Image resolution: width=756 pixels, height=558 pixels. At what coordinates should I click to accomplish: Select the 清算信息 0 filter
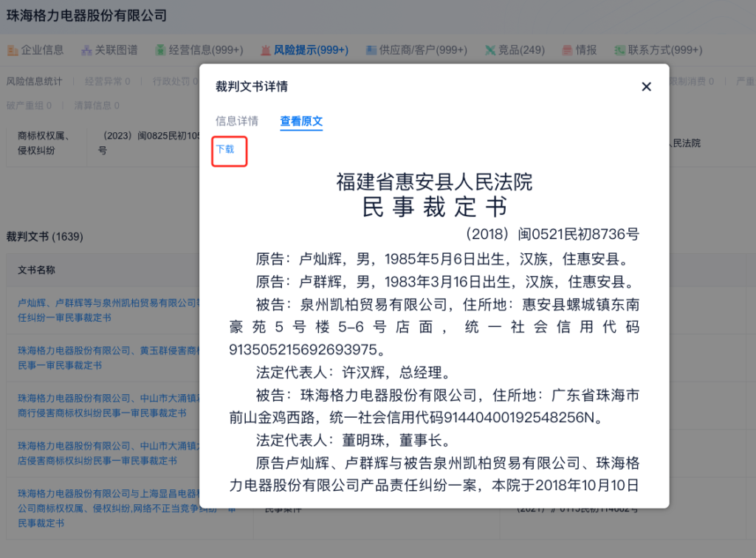pyautogui.click(x=97, y=106)
